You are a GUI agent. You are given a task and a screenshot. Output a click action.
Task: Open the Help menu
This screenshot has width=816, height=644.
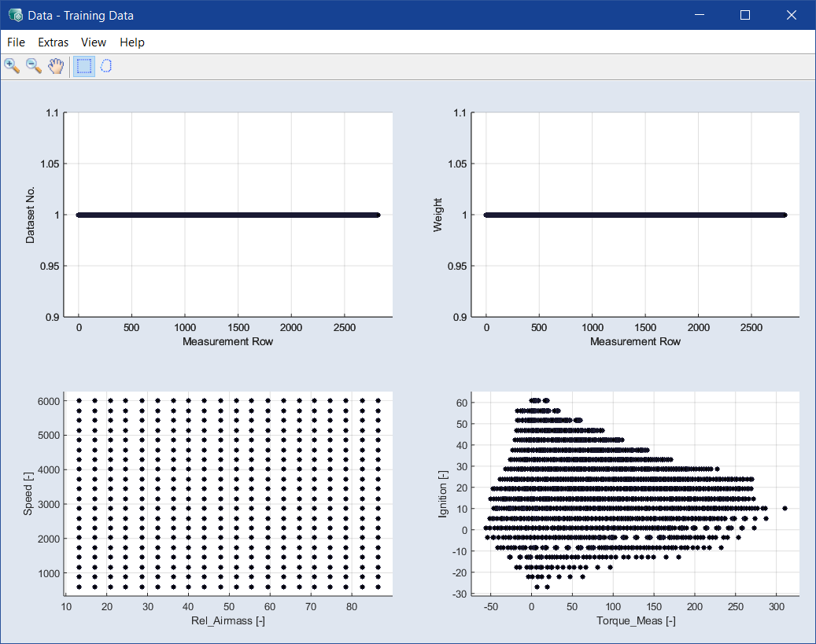pyautogui.click(x=132, y=42)
